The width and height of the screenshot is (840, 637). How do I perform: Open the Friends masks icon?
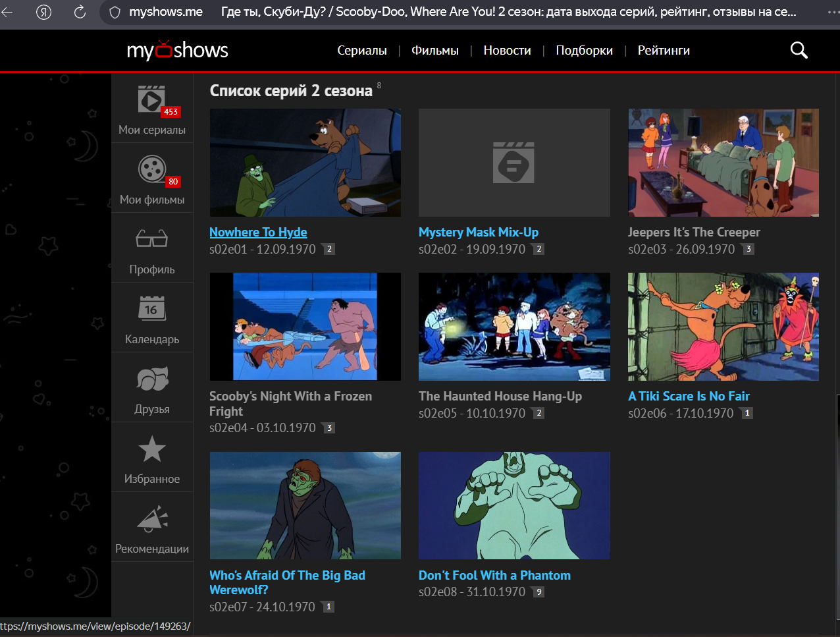click(x=152, y=379)
